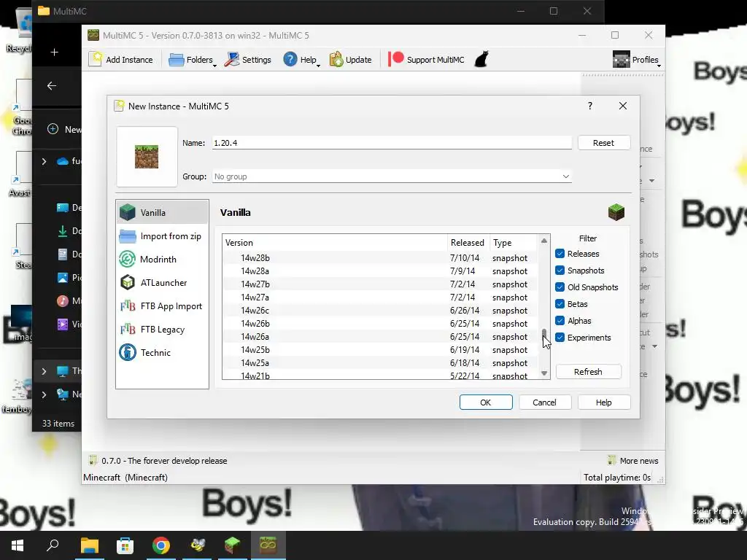This screenshot has width=747, height=560.
Task: Expand the OneDrive tree item in Explorer
Action: (44, 161)
